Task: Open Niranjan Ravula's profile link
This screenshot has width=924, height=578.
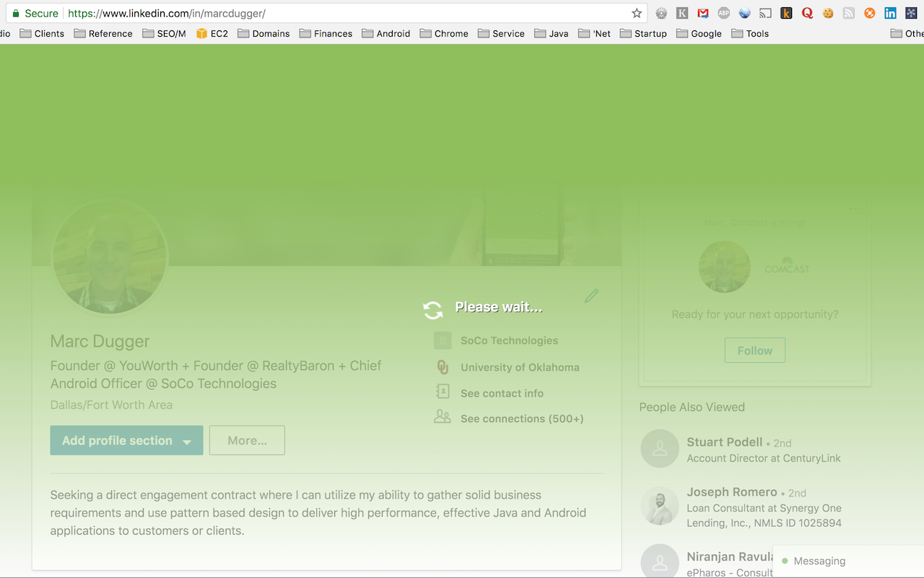Action: (x=730, y=557)
